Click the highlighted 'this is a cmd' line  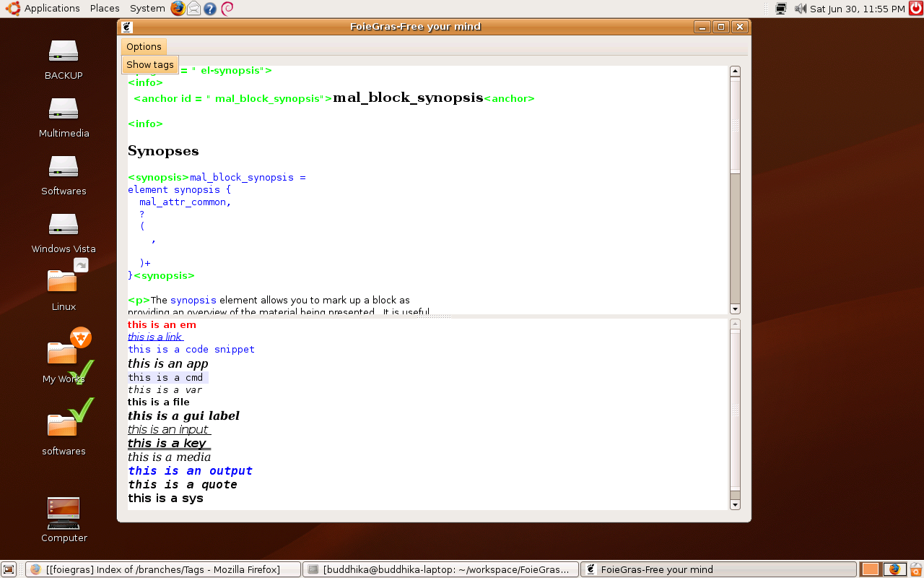coord(167,377)
